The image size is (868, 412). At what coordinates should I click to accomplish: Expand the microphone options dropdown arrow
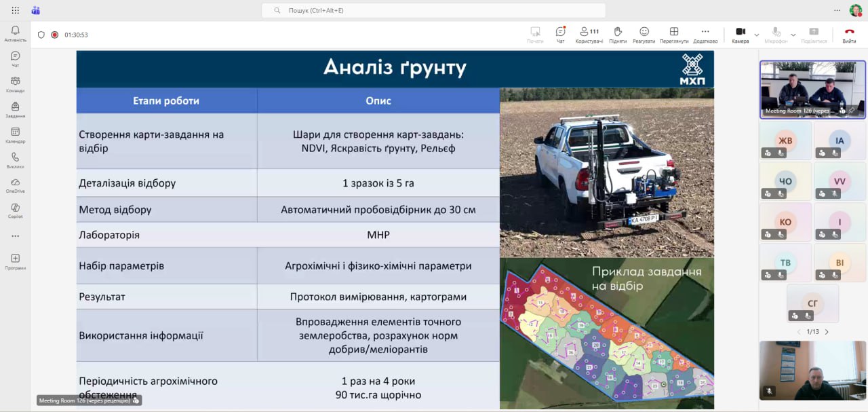point(793,35)
